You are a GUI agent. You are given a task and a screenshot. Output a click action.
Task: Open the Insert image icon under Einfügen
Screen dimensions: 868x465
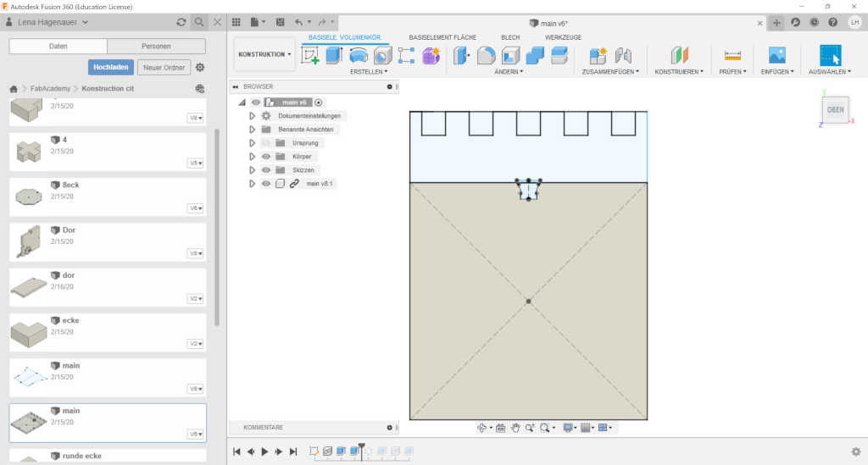(x=776, y=56)
